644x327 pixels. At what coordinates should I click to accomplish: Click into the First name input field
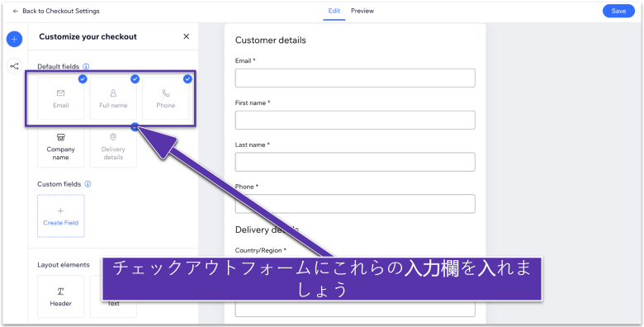tap(355, 120)
